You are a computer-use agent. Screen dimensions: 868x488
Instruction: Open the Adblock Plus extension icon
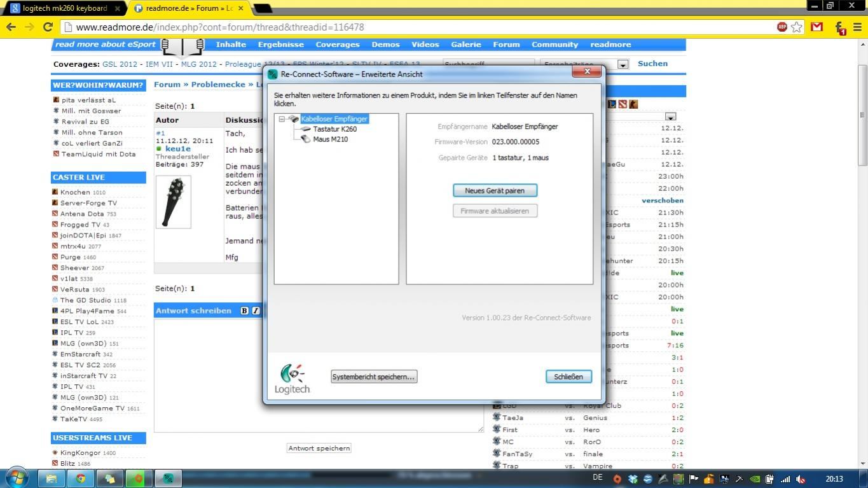[782, 27]
